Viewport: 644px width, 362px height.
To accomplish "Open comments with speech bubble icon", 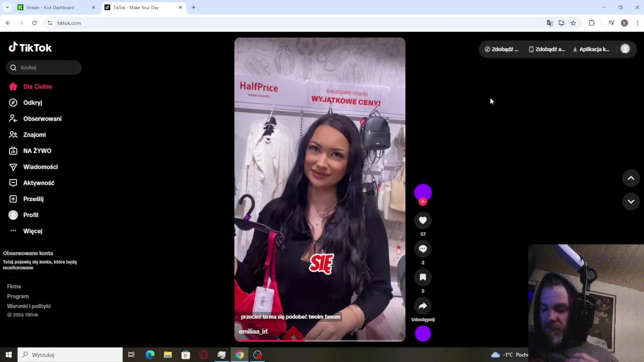I will point(423,249).
